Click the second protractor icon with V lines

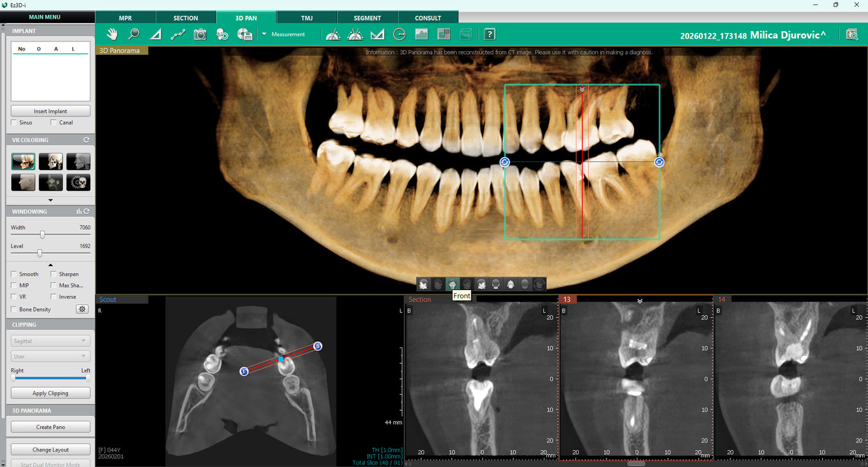point(355,34)
